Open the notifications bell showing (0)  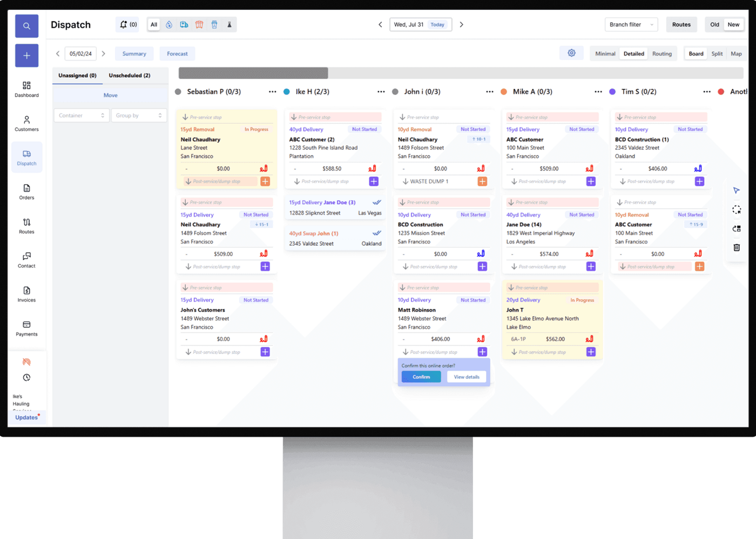(x=127, y=24)
